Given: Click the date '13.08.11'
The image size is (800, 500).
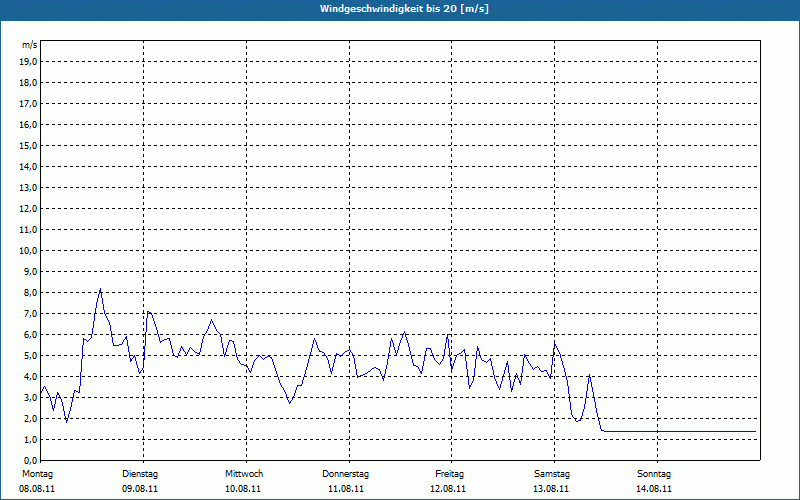Looking at the screenshot, I should tap(551, 489).
